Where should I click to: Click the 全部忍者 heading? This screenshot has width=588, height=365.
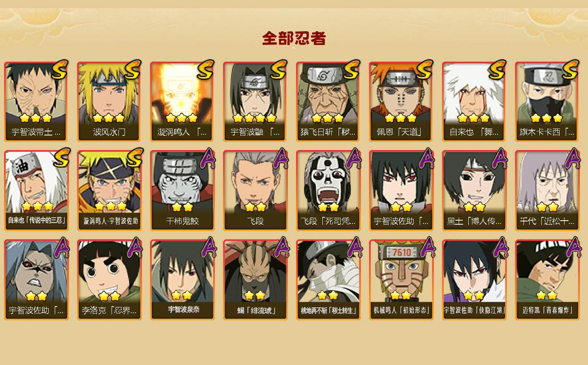(x=294, y=39)
